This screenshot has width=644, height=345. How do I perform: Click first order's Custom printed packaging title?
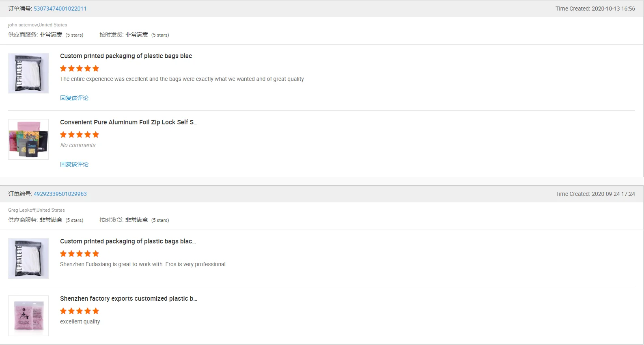[x=128, y=56]
